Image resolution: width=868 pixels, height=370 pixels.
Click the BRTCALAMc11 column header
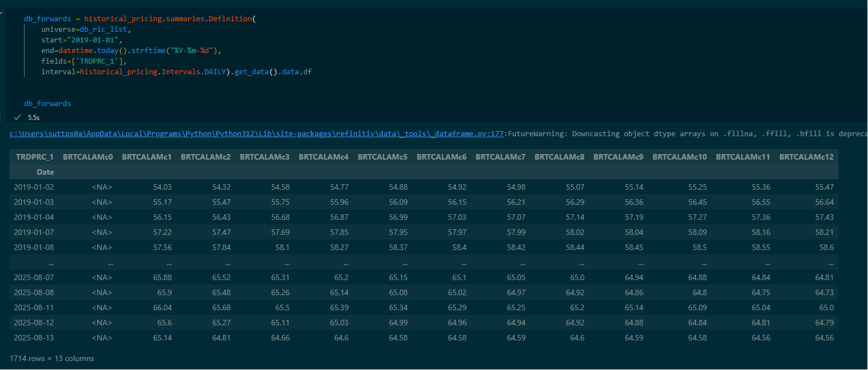point(743,157)
